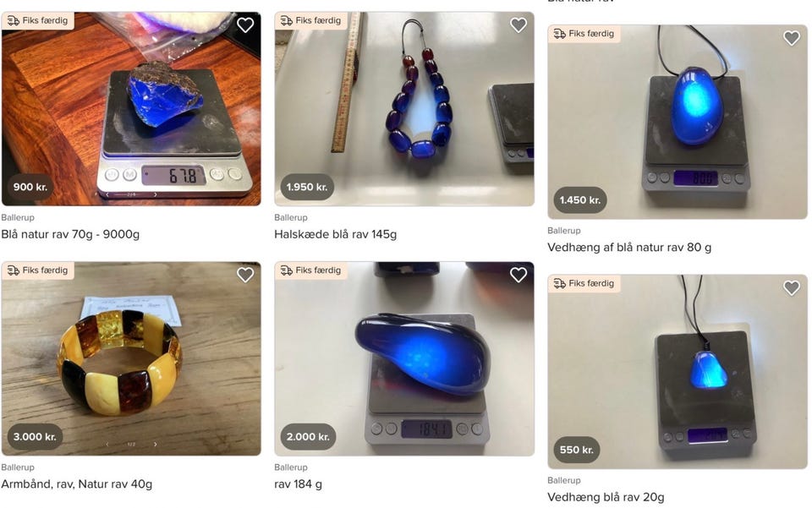Image resolution: width=812 pixels, height=508 pixels.
Task: Favorite the Blå natur rav 70g listing heart
Action: [x=245, y=25]
